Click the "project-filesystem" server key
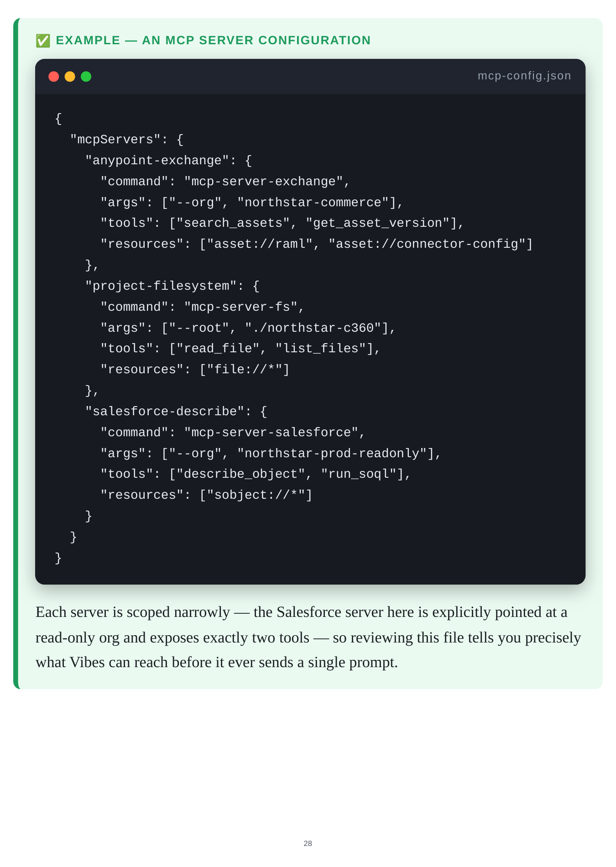The width and height of the screenshot is (616, 867). click(161, 286)
